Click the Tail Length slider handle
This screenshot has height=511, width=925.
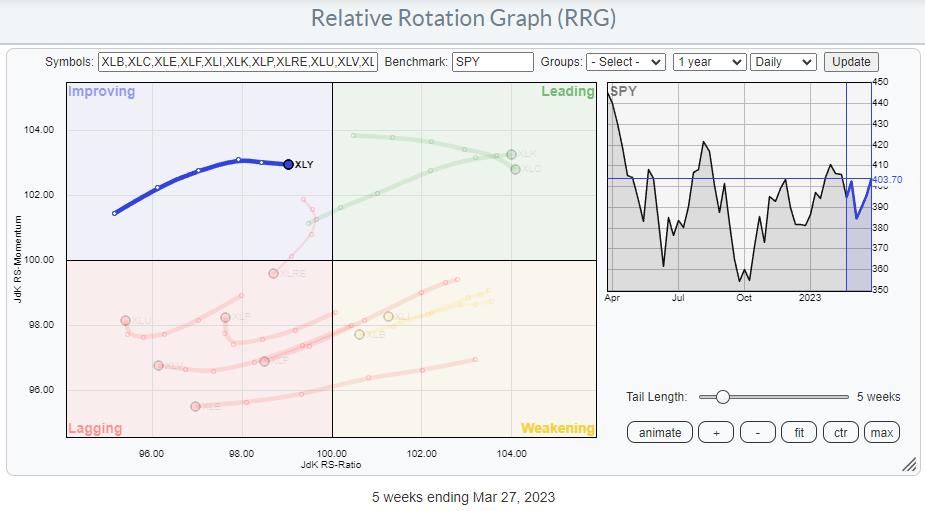(x=722, y=397)
